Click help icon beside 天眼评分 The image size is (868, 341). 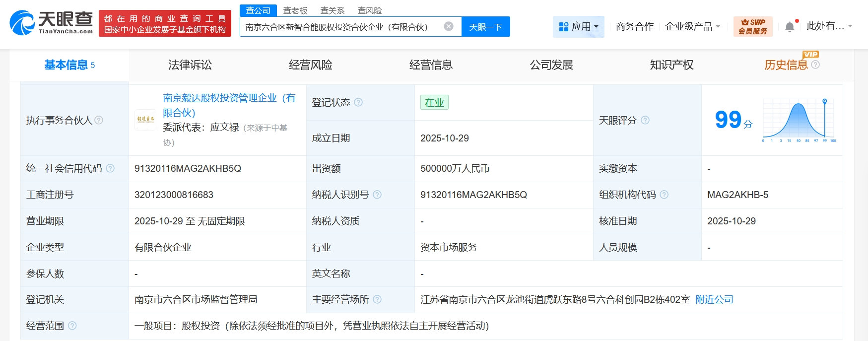(x=645, y=120)
